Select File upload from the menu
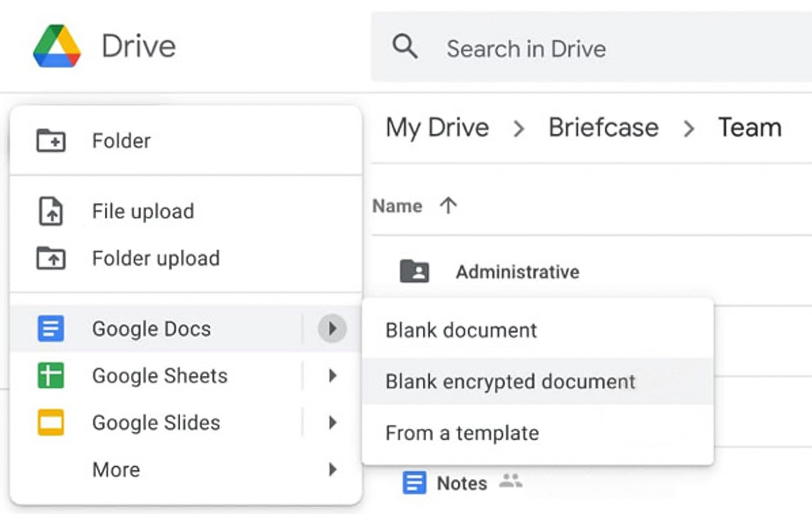 pos(186,211)
